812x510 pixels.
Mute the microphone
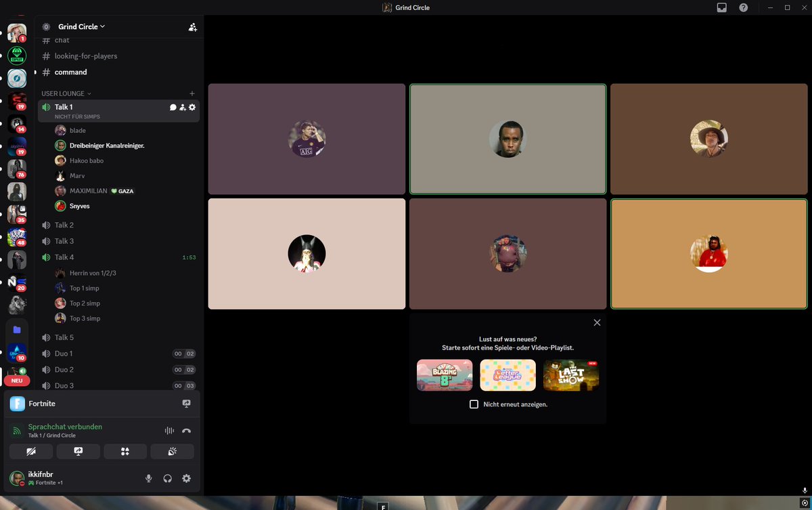click(149, 478)
